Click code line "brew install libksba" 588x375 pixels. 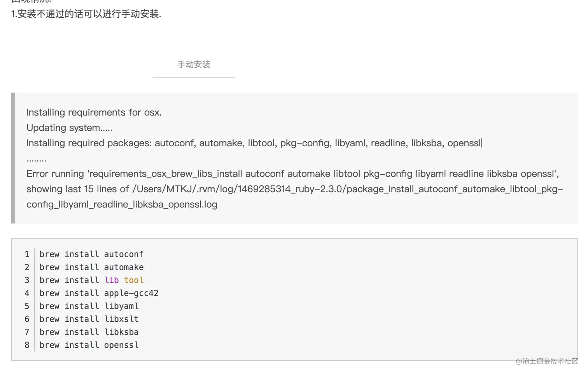89,332
